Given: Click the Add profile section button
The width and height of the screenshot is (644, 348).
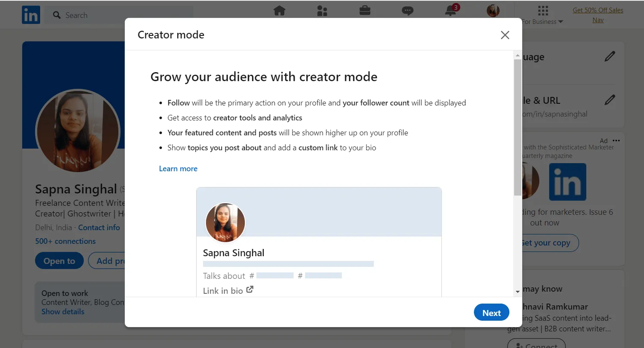Looking at the screenshot, I should 107,261.
